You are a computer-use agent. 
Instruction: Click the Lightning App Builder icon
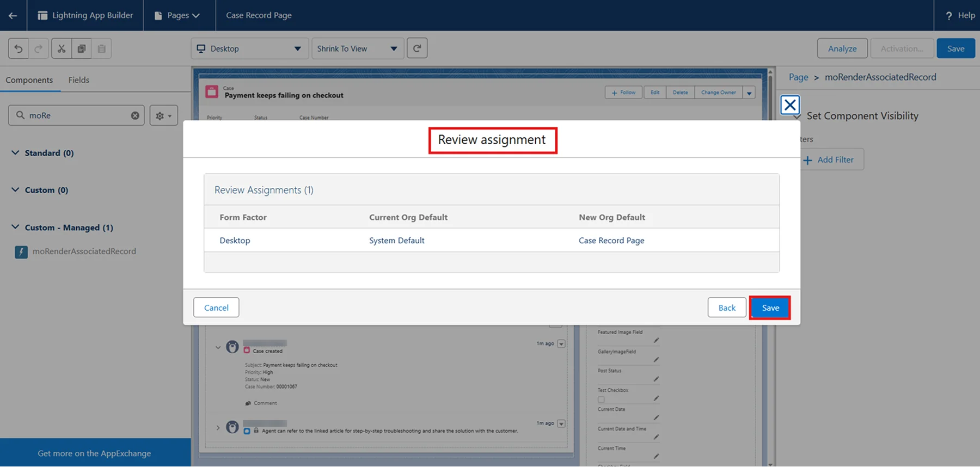42,15
